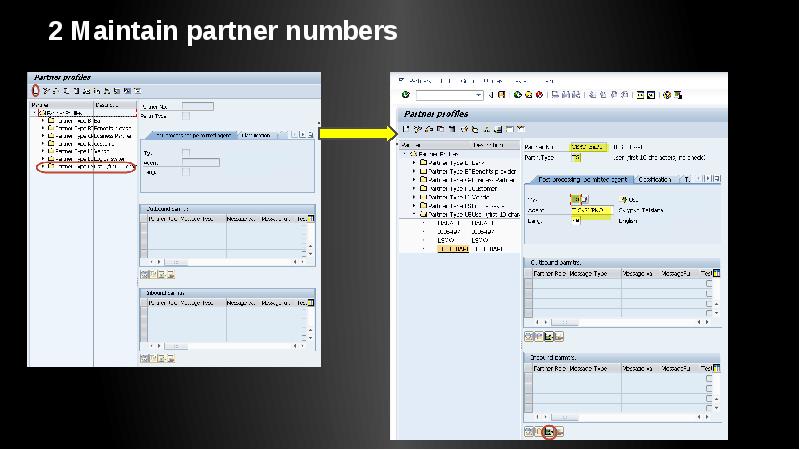Click the green Enter checkmark icon

(x=406, y=94)
